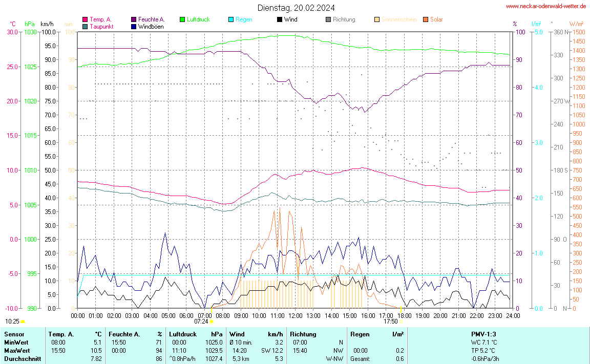Click the gray Richtung legend swatch
Image resolution: width=590 pixels, height=364 pixels.
328,19
